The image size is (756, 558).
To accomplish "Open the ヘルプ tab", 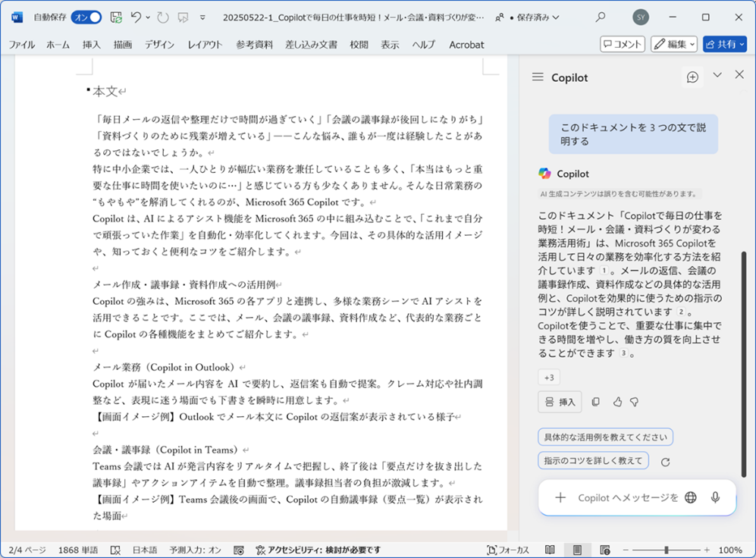I will coord(423,45).
